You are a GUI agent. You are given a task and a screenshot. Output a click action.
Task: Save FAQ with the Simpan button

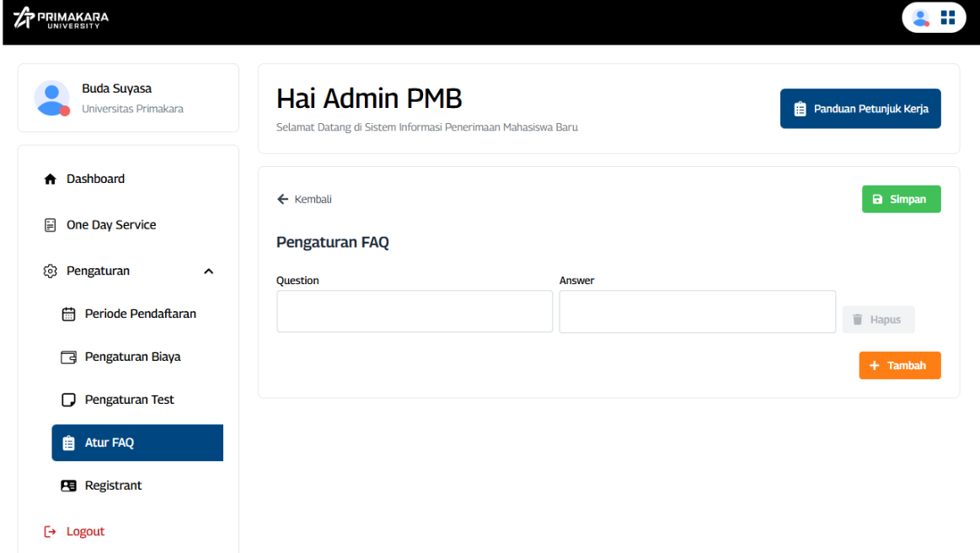[901, 200]
